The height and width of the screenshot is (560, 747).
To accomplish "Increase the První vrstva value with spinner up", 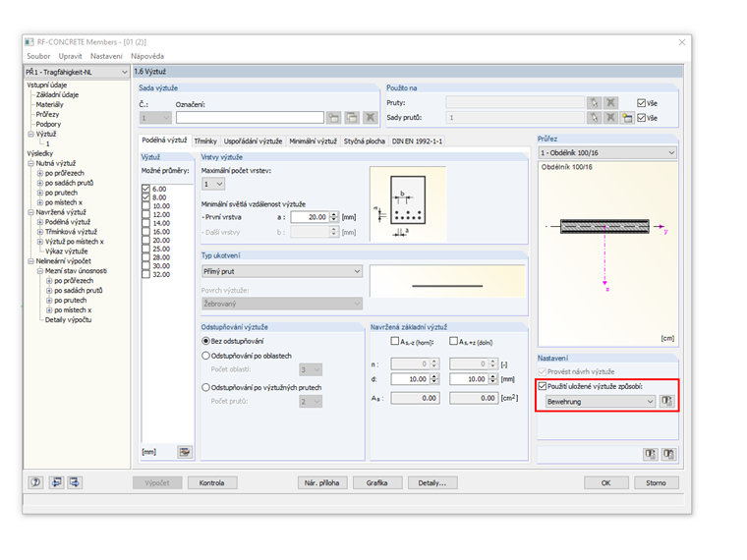I will pyautogui.click(x=334, y=214).
